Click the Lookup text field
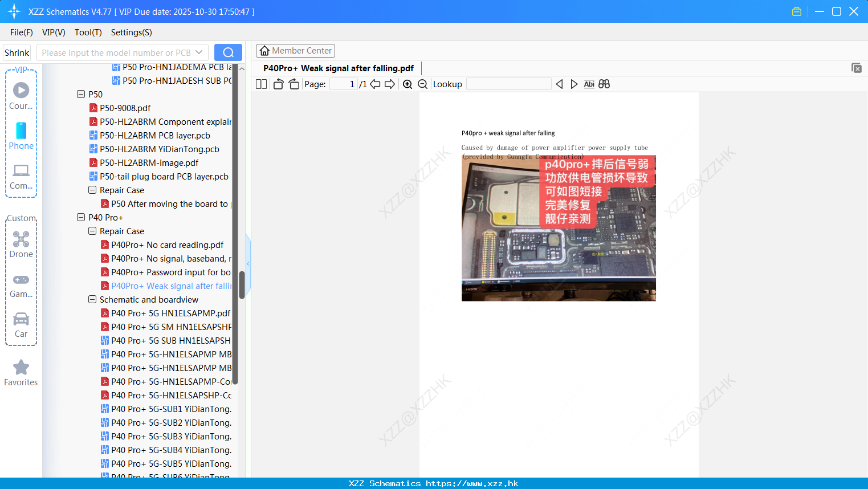Screen dimensions: 868x489 [x=508, y=84]
